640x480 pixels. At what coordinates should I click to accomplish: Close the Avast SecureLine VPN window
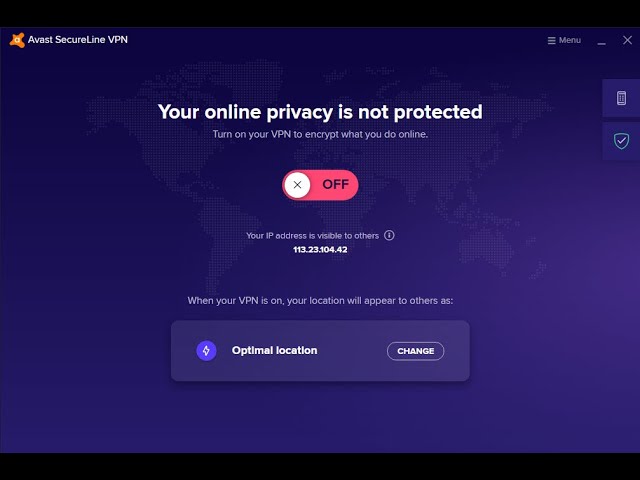(x=627, y=40)
